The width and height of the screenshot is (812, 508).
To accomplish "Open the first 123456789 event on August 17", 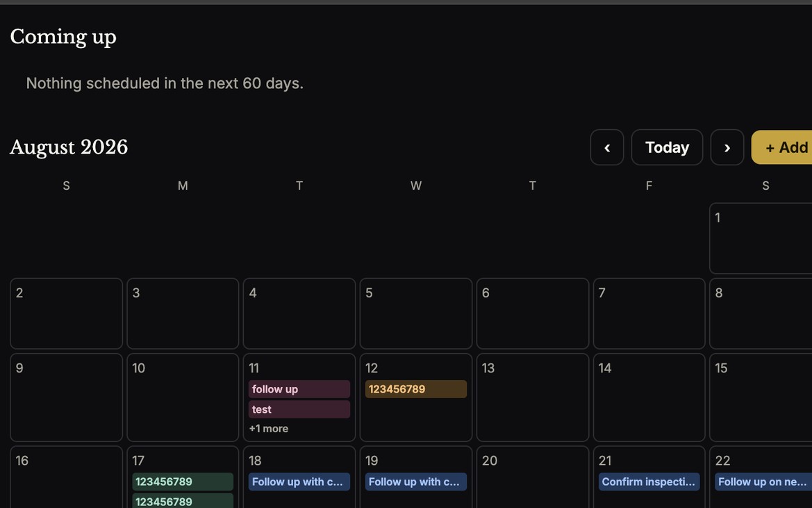I will coord(183,482).
